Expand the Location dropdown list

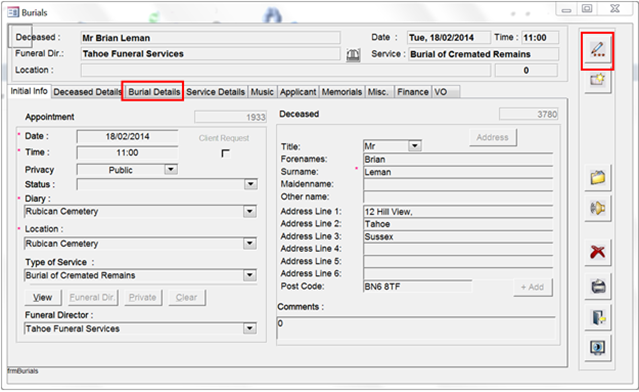pos(249,243)
